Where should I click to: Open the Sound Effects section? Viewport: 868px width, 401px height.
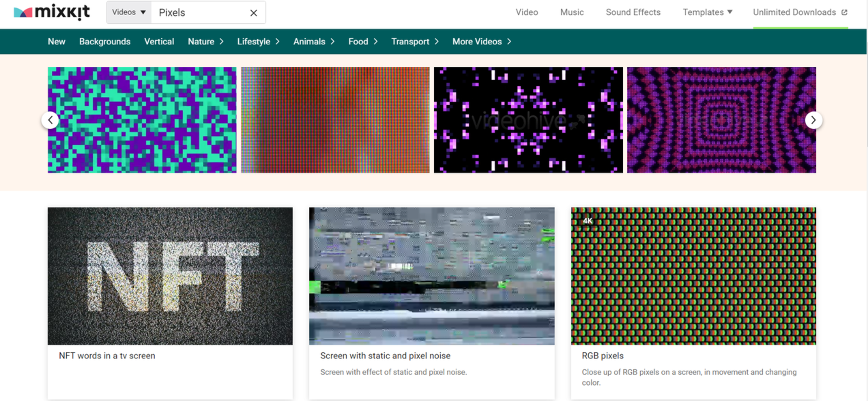(633, 12)
